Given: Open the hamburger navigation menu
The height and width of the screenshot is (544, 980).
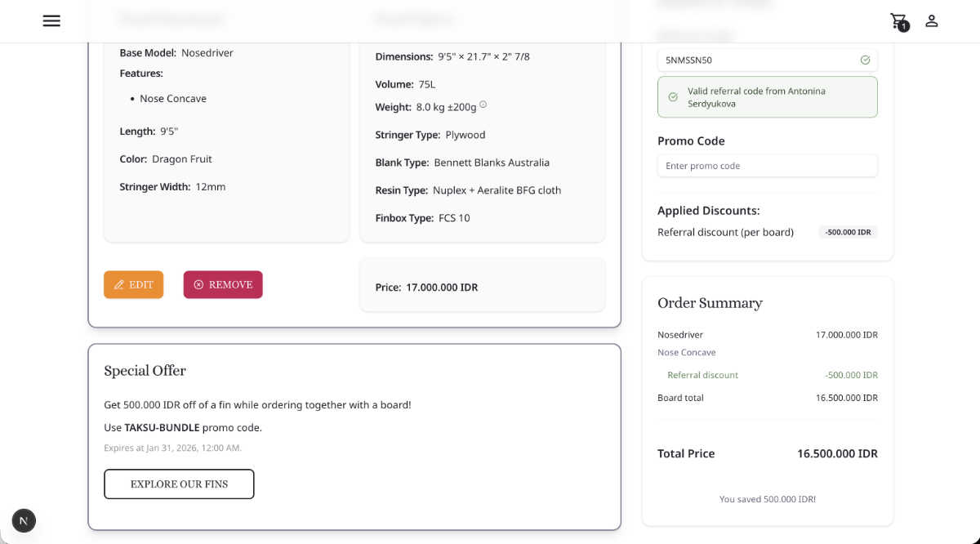Looking at the screenshot, I should (51, 20).
